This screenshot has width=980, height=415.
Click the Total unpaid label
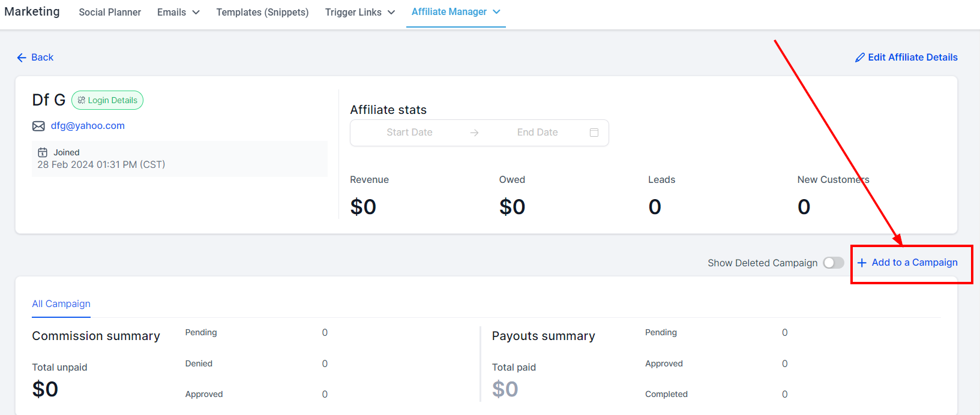click(x=59, y=368)
